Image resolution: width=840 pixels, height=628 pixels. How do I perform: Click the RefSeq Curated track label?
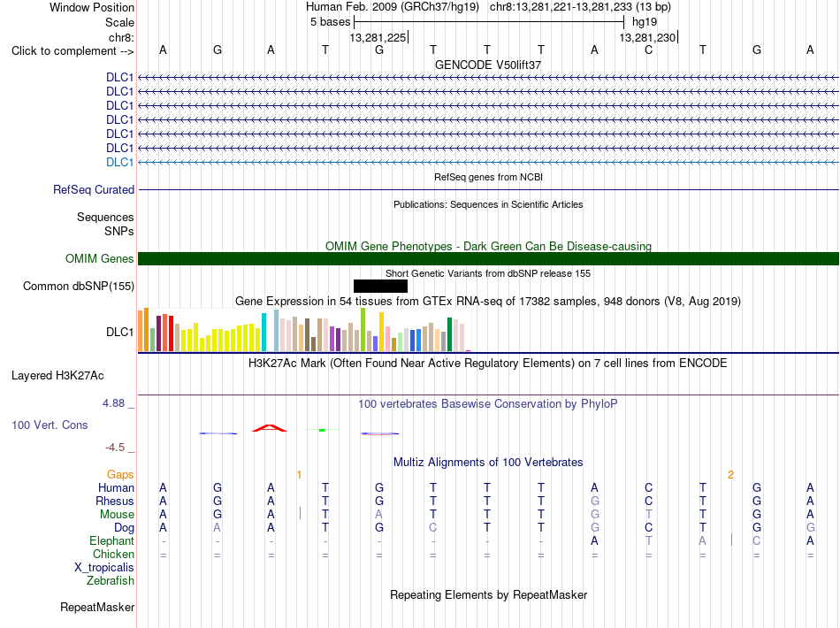coord(94,189)
